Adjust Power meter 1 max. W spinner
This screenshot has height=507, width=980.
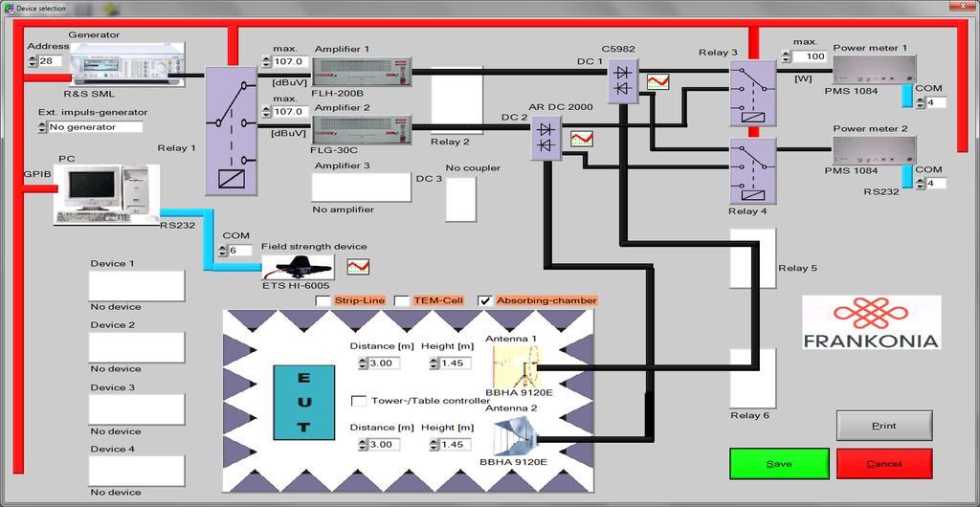pyautogui.click(x=787, y=56)
